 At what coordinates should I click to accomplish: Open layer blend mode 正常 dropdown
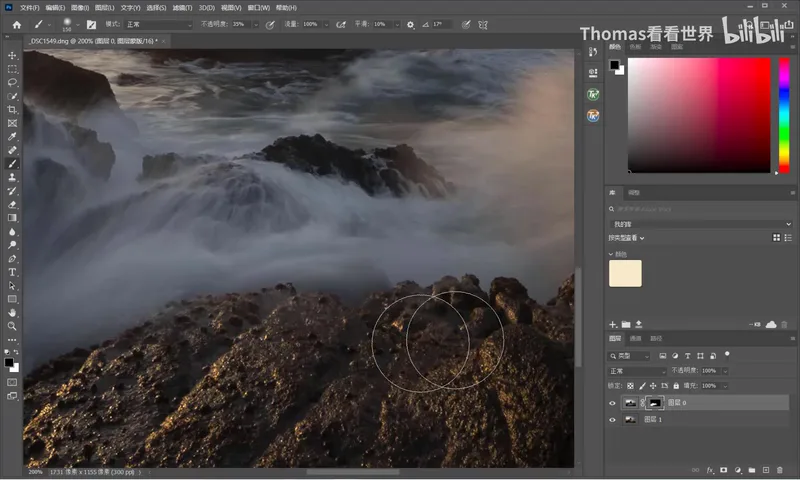(x=637, y=371)
